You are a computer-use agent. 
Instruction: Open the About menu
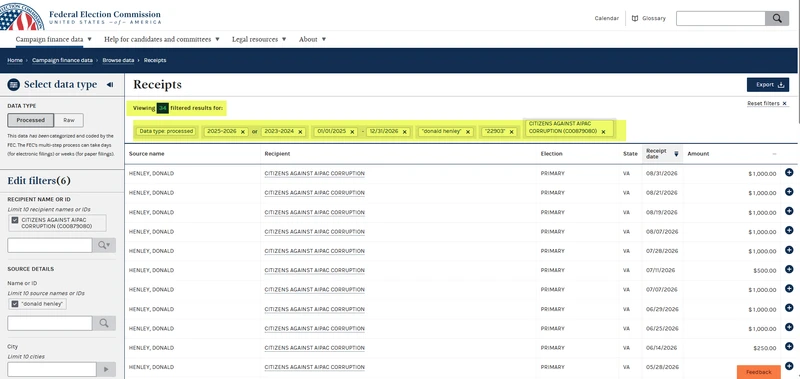312,39
